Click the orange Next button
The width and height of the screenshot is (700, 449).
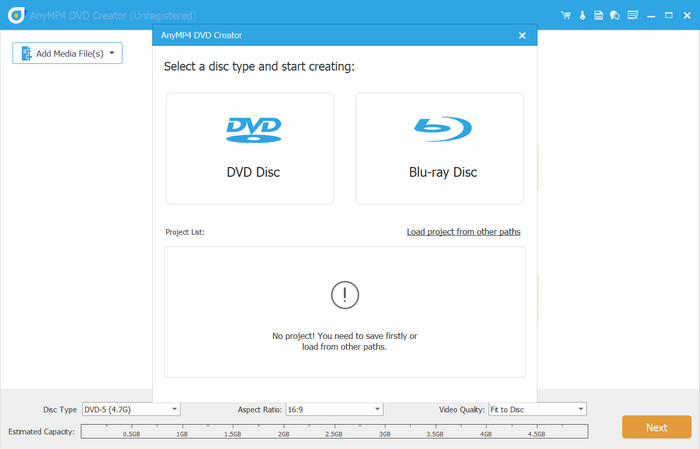click(657, 427)
